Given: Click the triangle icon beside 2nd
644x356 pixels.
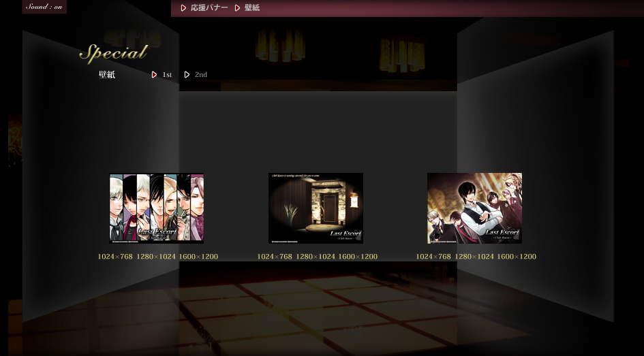Looking at the screenshot, I should click(187, 75).
